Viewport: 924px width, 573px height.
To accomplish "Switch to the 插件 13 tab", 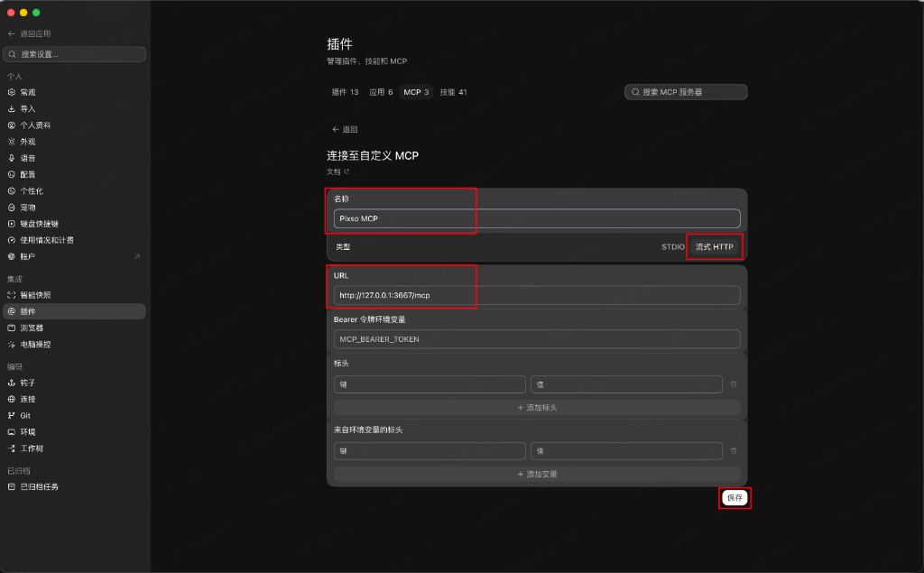I will click(345, 92).
